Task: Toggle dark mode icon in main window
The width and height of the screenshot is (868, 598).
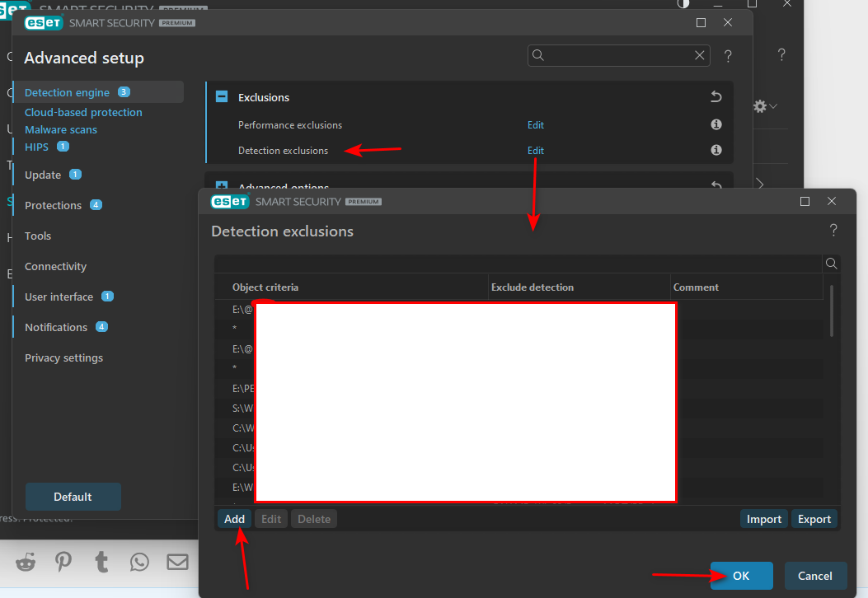Action: coord(683,3)
